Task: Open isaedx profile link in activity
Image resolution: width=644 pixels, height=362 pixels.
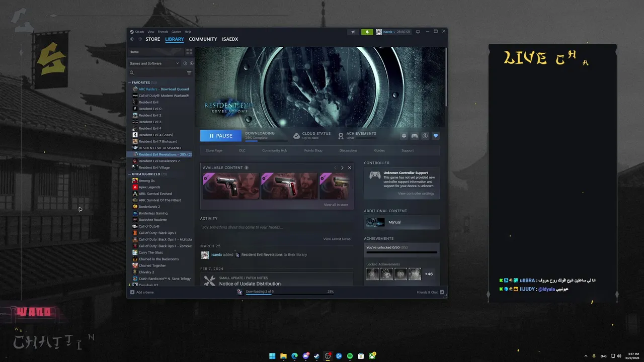Action: tap(216, 255)
